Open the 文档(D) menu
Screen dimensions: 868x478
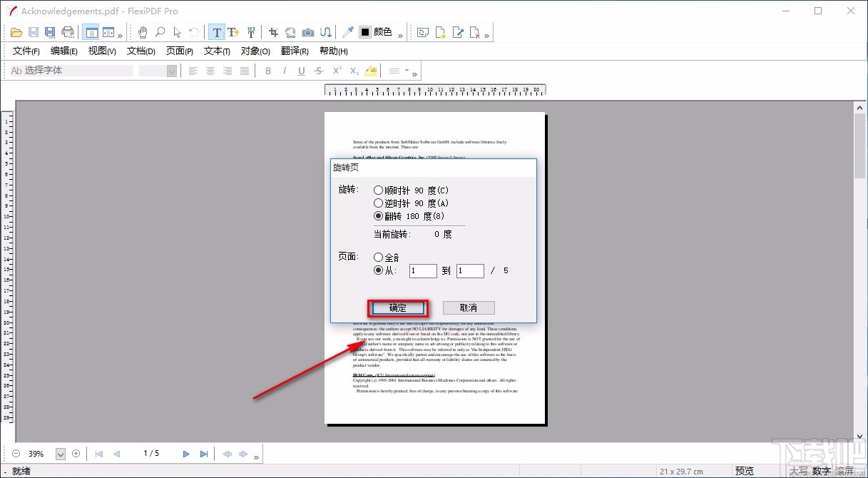141,51
